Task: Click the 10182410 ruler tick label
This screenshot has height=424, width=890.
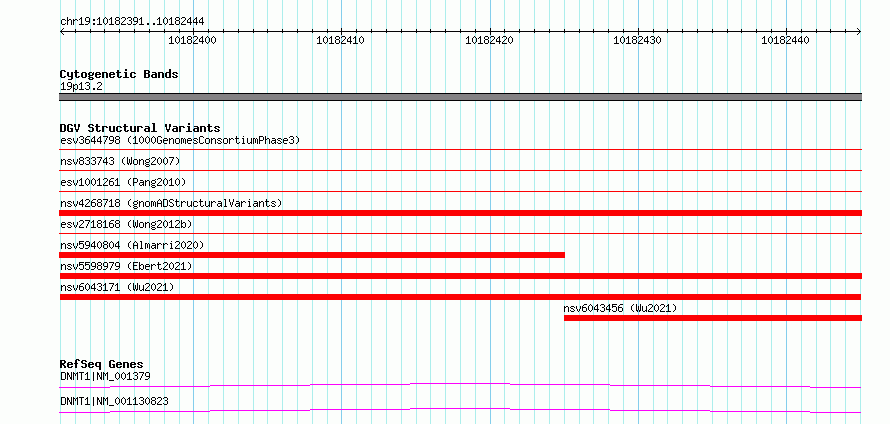Action: (x=341, y=40)
